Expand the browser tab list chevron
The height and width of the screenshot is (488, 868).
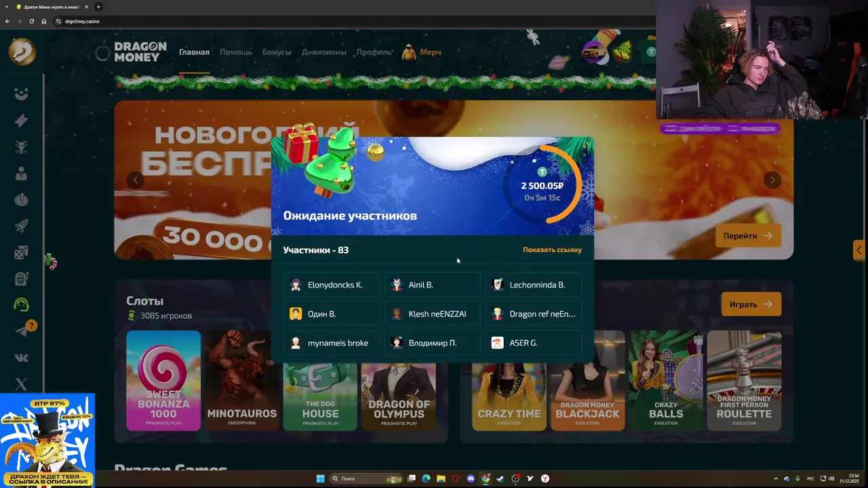click(x=7, y=7)
